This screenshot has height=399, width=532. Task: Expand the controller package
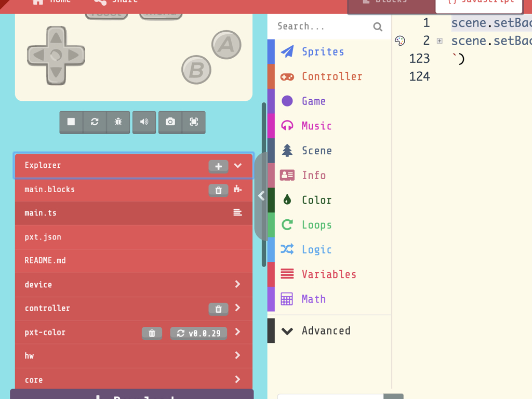tap(237, 308)
